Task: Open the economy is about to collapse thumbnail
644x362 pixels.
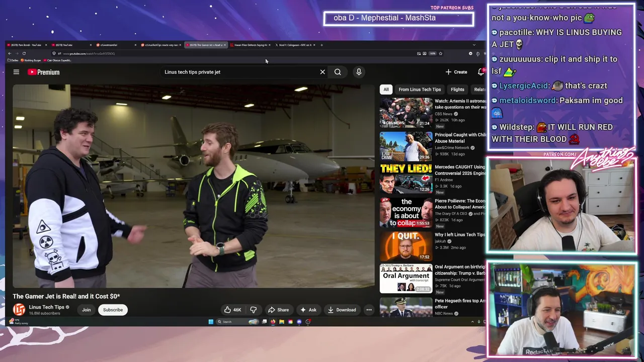Action: click(406, 212)
